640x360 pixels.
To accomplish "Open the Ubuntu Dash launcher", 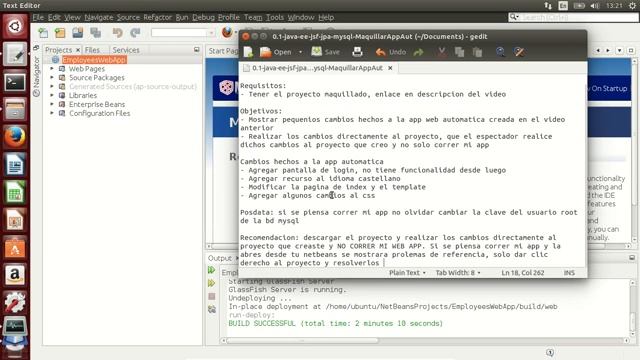I will [x=15, y=27].
